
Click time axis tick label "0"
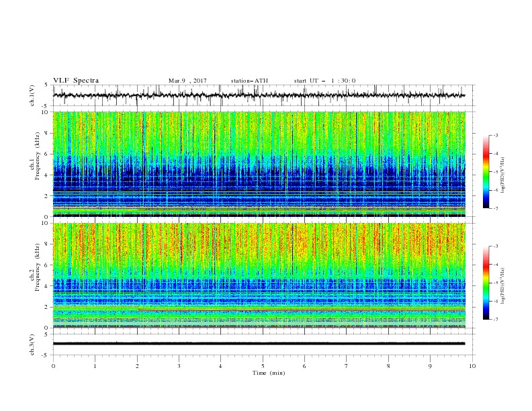(53, 366)
